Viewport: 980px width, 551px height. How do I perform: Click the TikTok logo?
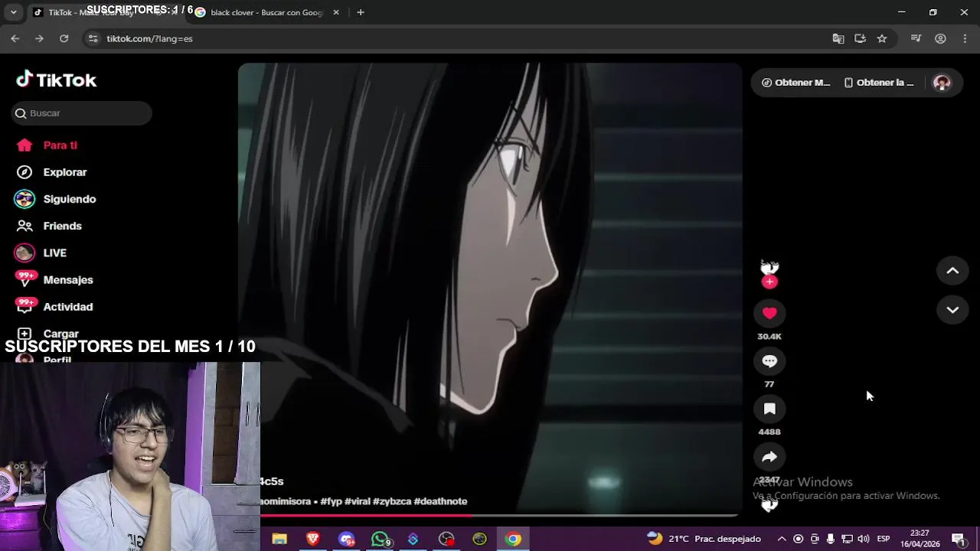pyautogui.click(x=57, y=80)
